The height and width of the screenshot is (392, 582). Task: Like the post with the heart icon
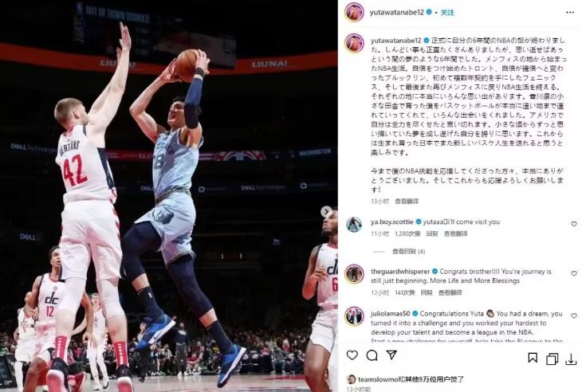point(352,355)
